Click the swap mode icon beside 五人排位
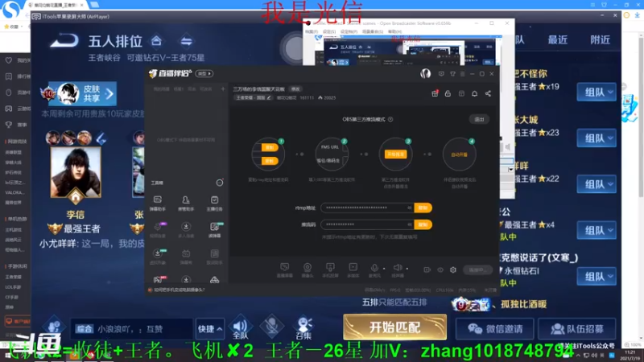Screen dimensions: 644x362 coord(186,41)
